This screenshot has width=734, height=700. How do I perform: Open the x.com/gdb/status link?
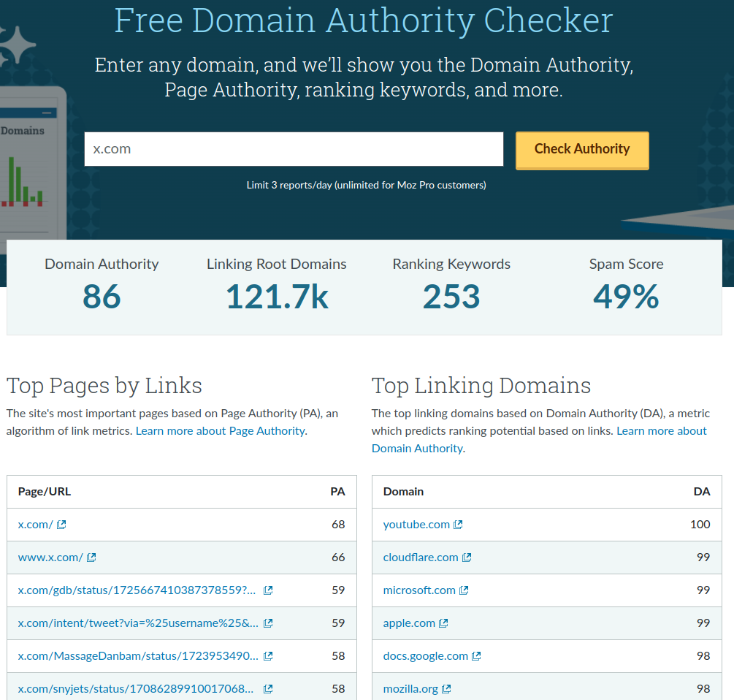(137, 590)
